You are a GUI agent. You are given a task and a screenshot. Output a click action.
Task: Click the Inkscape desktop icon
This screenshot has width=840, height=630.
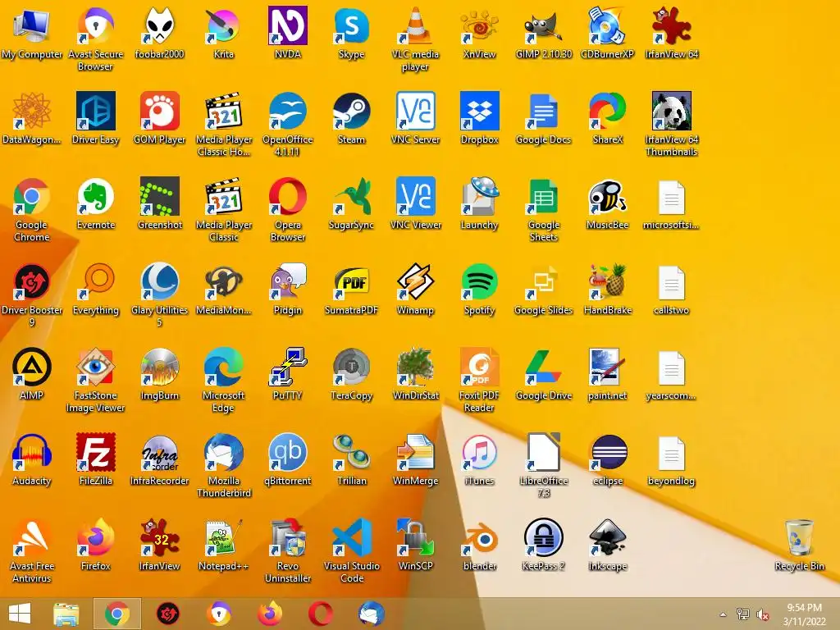point(608,545)
